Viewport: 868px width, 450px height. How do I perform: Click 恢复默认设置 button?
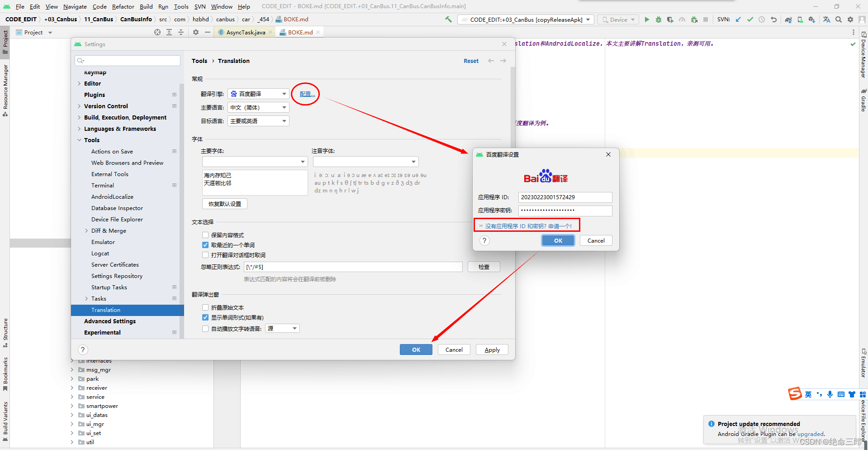point(225,204)
